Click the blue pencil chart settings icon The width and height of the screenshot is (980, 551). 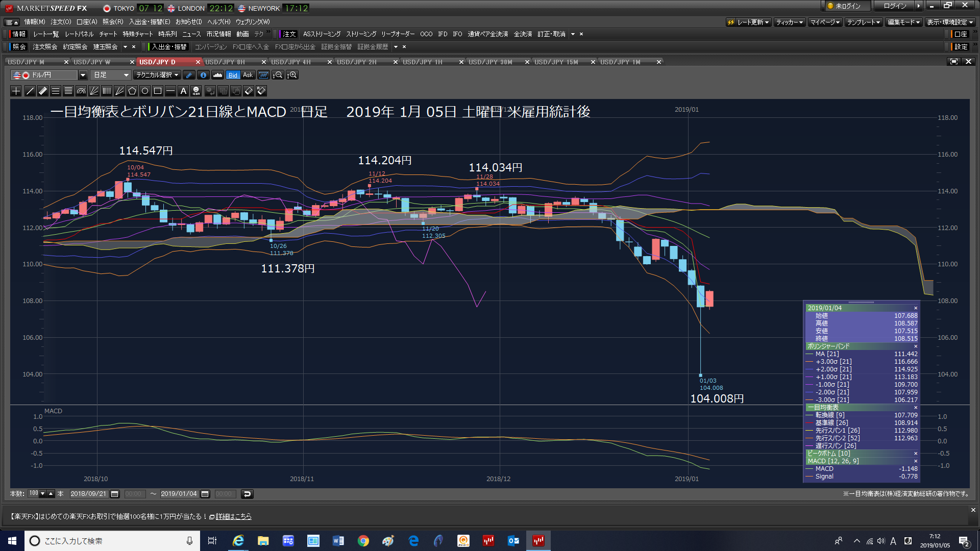[189, 75]
